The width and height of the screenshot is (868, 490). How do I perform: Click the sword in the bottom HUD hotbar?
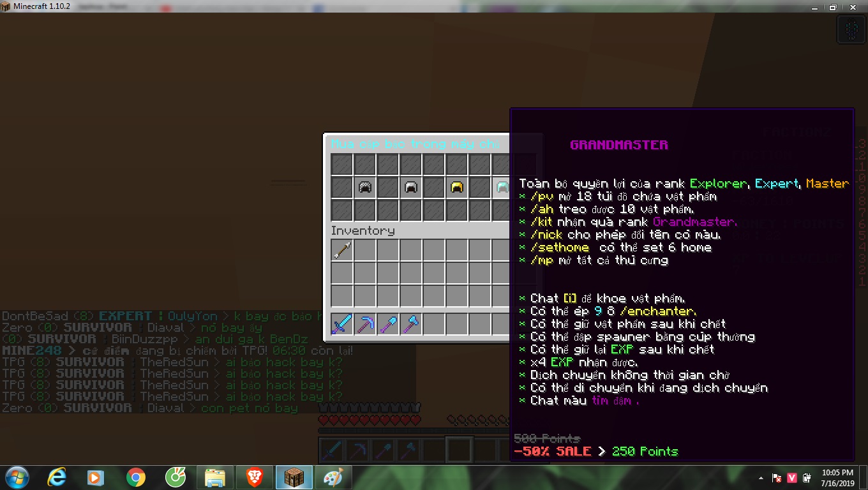click(332, 450)
